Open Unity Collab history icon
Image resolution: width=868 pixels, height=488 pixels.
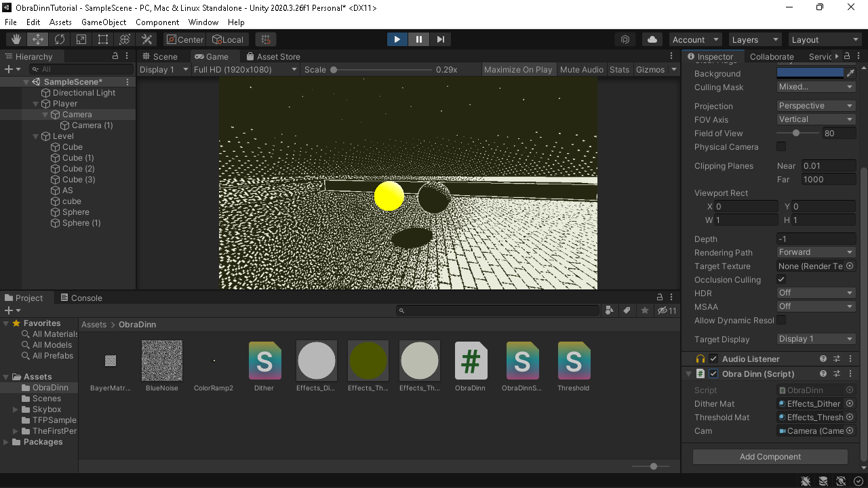(625, 39)
